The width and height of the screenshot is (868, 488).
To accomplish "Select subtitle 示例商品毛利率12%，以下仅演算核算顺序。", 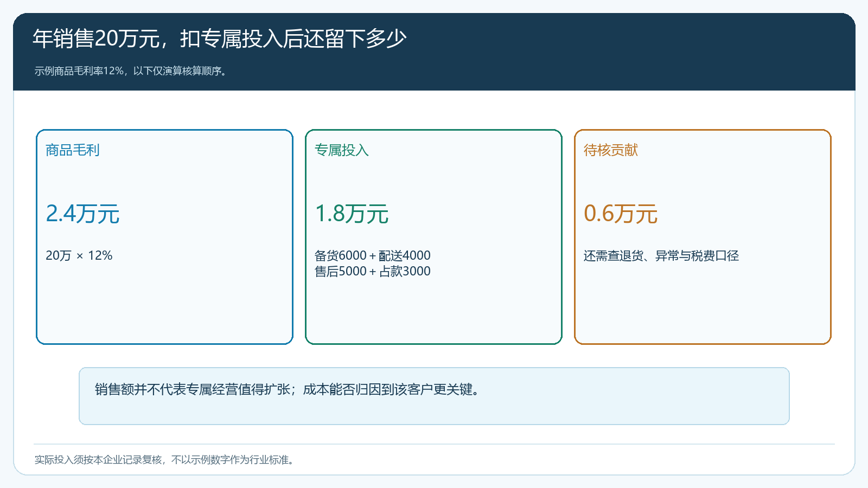I will (x=131, y=71).
